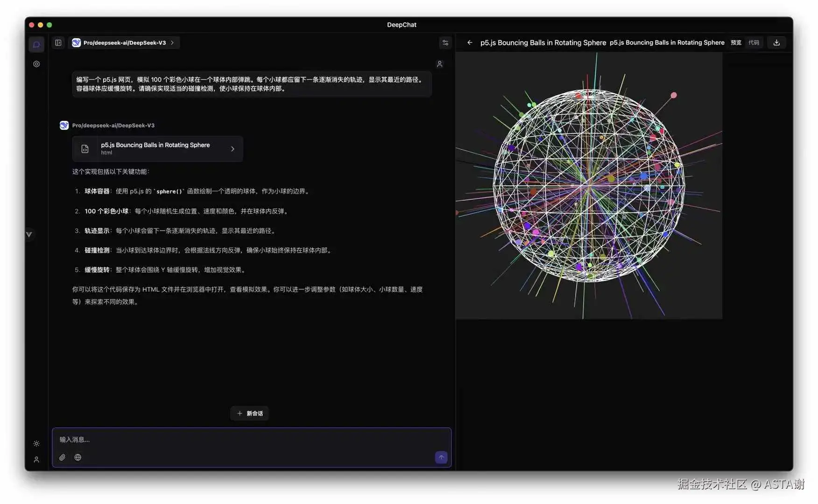Download the artifact using download icon
This screenshot has height=504, width=818.
[x=776, y=42]
